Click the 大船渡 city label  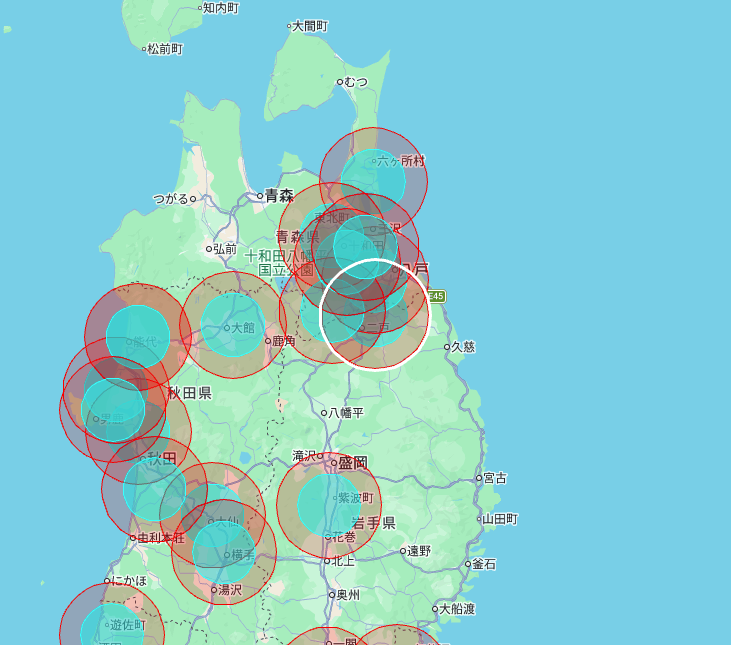457,609
